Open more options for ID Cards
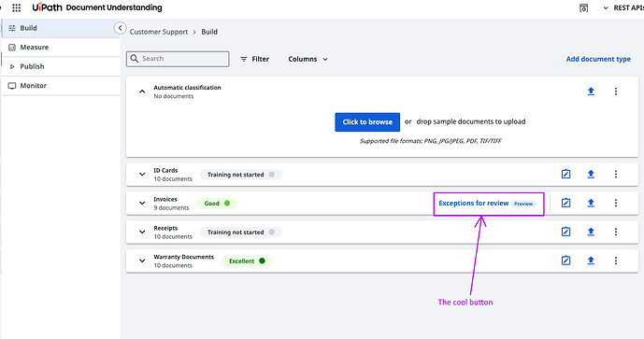The width and height of the screenshot is (644, 339). 616,174
